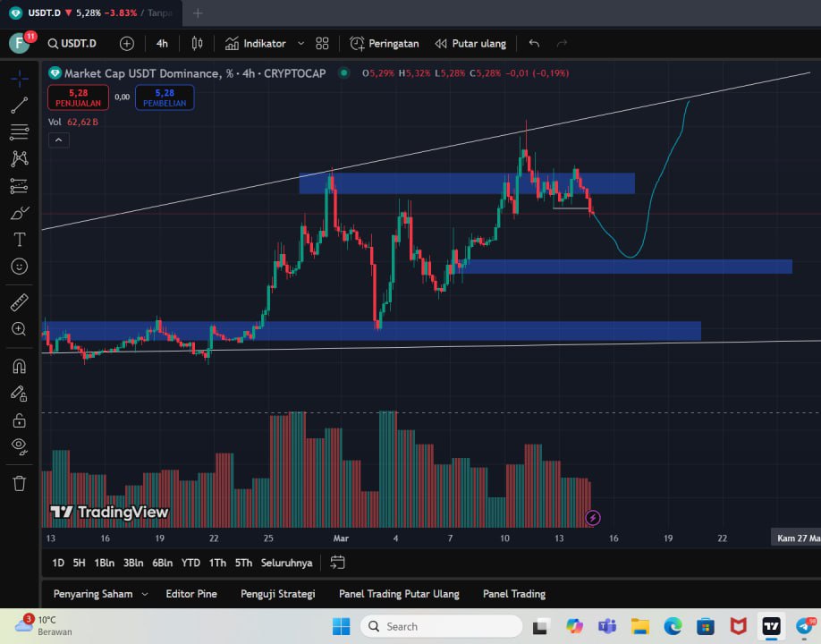Select the text annotation tool
The image size is (821, 644).
(20, 240)
